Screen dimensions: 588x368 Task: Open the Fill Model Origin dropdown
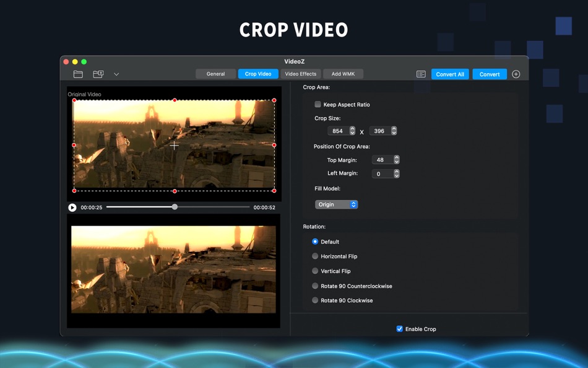[x=336, y=204]
